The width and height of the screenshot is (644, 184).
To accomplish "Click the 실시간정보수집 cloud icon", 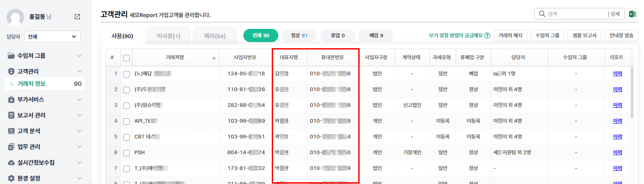I will coord(11,163).
